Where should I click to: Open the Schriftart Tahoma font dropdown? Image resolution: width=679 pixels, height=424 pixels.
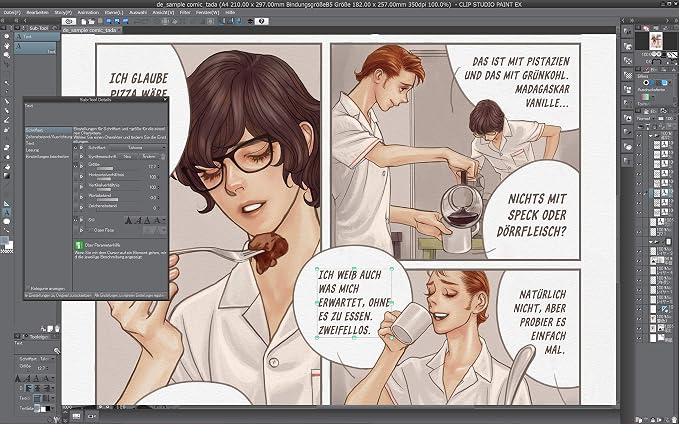(139, 148)
